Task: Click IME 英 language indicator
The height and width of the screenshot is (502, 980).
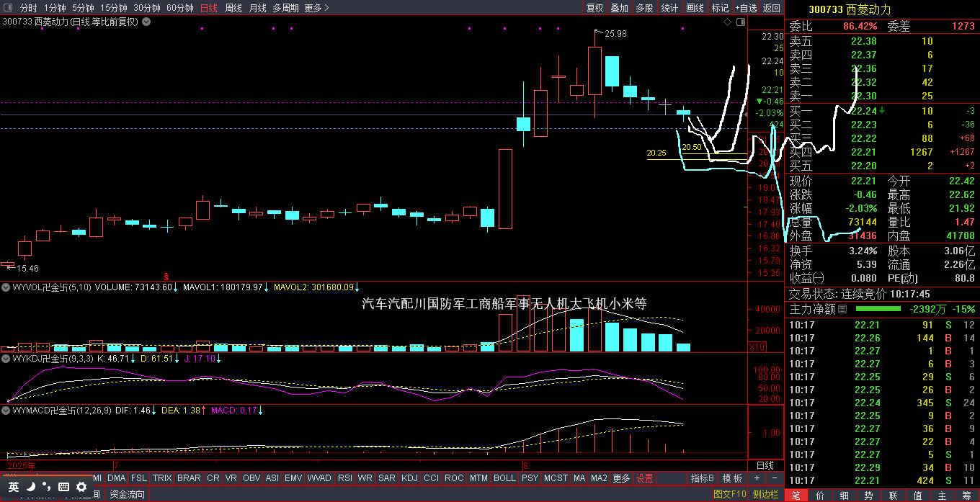Action: pos(14,487)
